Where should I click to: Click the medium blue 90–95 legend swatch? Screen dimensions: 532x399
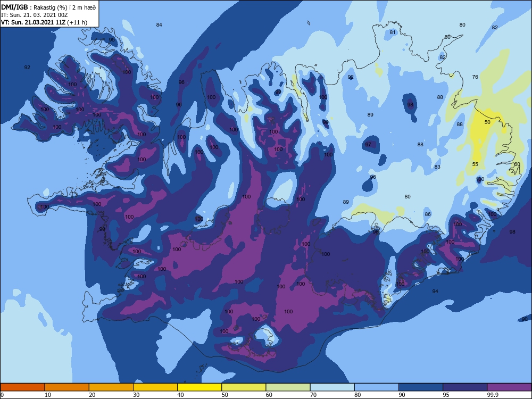click(421, 387)
